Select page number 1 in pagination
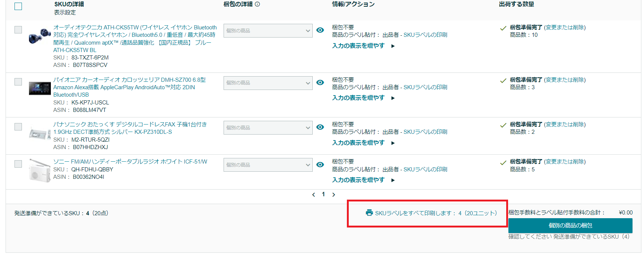The width and height of the screenshot is (644, 255). [323, 194]
